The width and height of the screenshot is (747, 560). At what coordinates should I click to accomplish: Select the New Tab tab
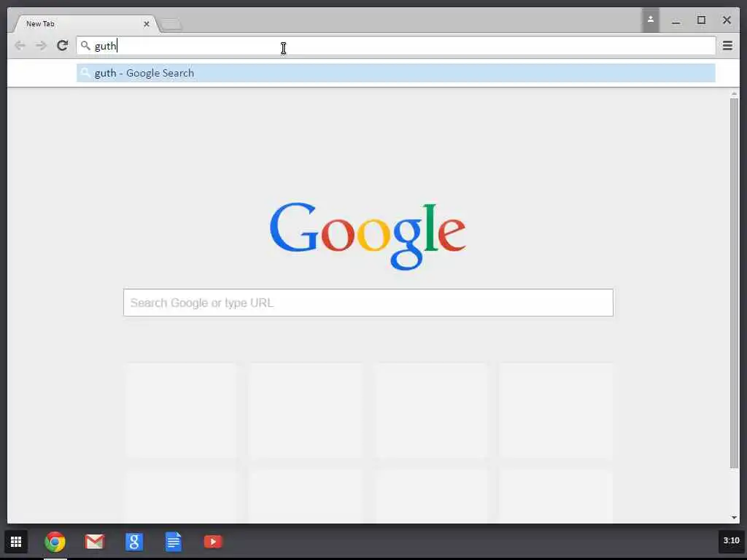[86, 24]
